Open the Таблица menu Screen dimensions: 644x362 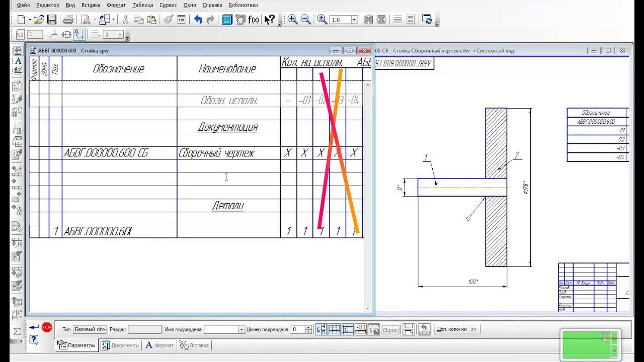click(143, 5)
